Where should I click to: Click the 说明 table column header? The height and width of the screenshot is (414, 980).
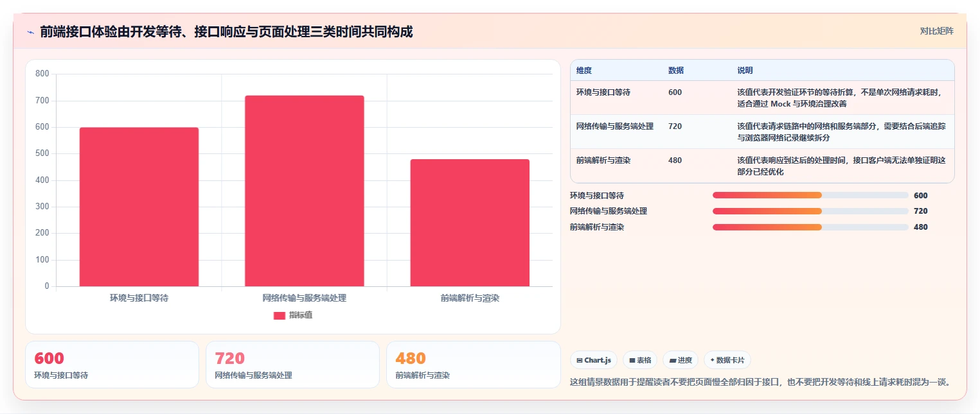coord(745,70)
